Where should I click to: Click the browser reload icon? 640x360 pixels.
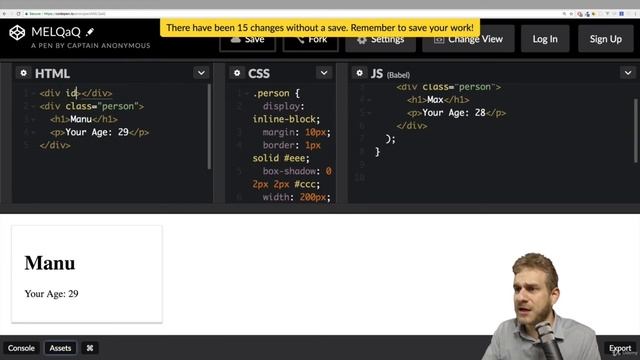tap(18, 14)
